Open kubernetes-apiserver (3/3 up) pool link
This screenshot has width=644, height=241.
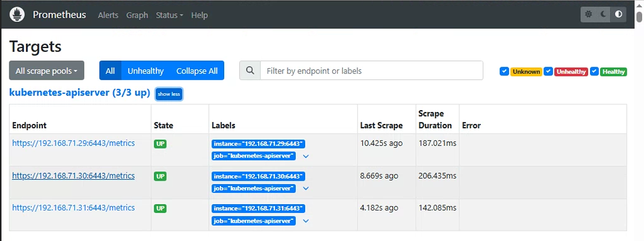point(79,93)
